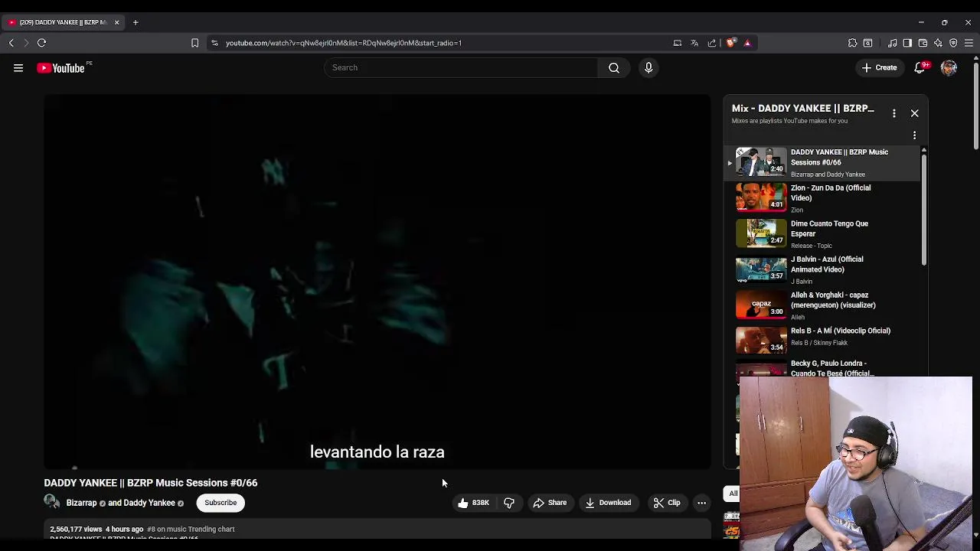Open Daddy Yankee channel link
The height and width of the screenshot is (551, 980).
click(x=149, y=503)
